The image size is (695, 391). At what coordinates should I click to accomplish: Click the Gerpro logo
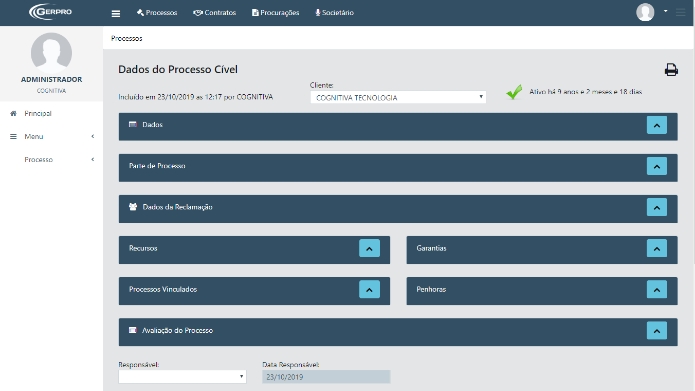click(x=51, y=12)
